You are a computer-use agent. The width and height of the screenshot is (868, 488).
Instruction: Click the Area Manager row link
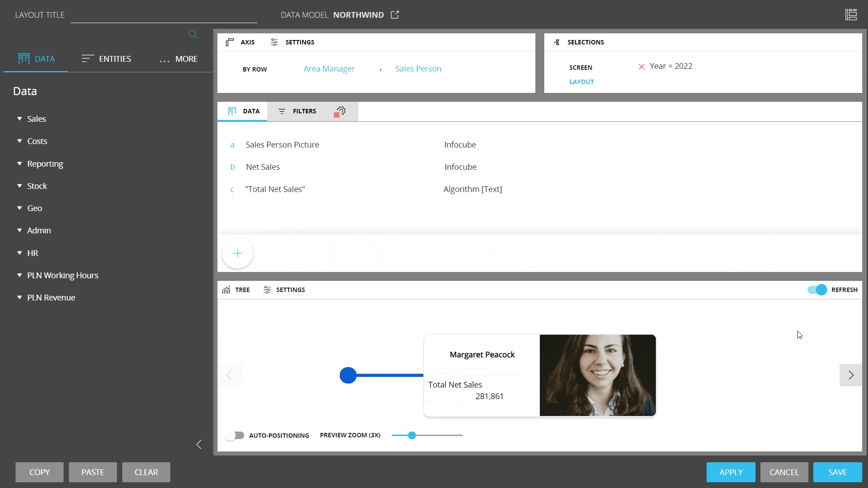(x=329, y=69)
